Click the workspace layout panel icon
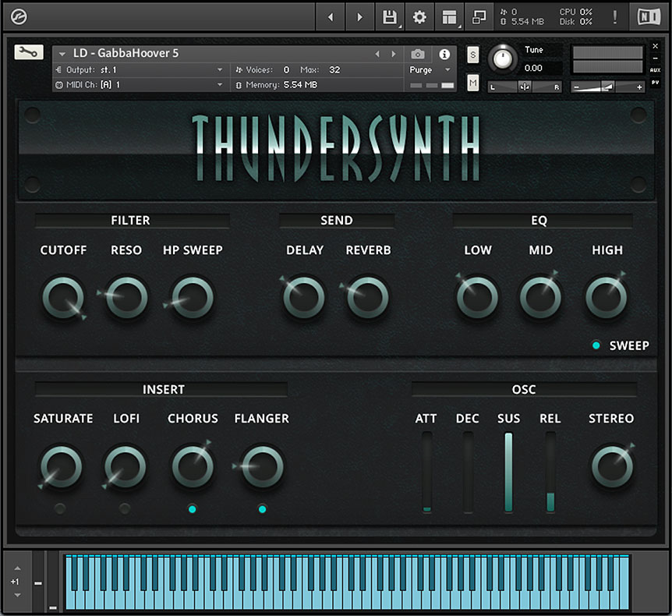The width and height of the screenshot is (672, 616). click(x=449, y=16)
